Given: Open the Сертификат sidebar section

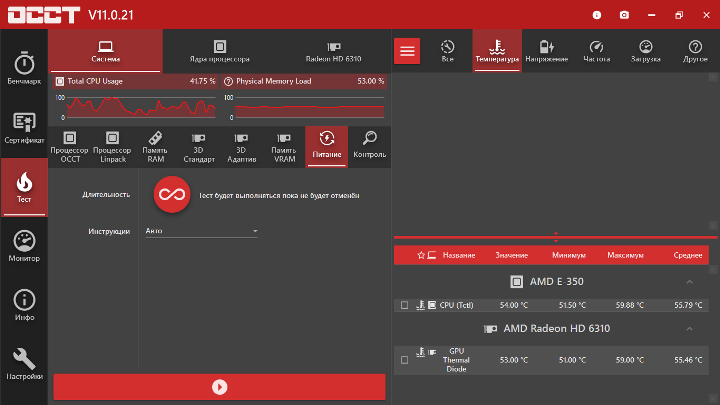Looking at the screenshot, I should click(24, 127).
